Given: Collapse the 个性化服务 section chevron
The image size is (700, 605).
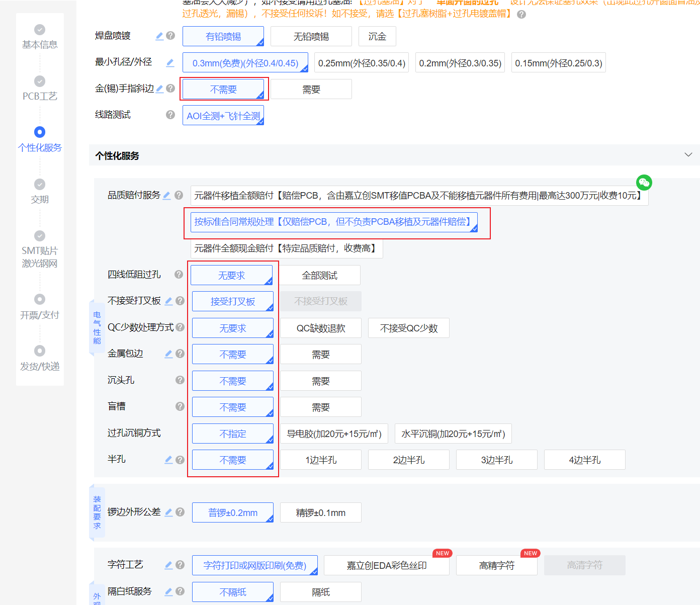Looking at the screenshot, I should click(688, 155).
